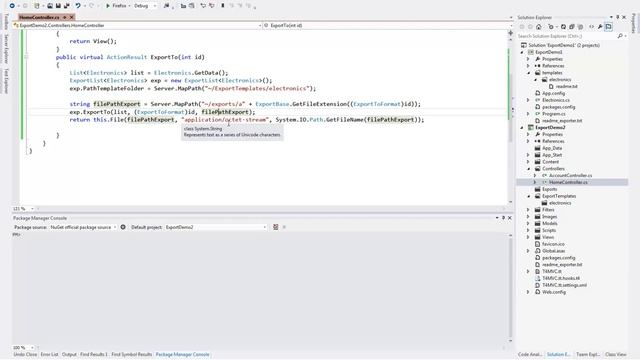Viewport: 640px width, 360px height.
Task: Switch to the Undo Close tab
Action: pos(25,354)
